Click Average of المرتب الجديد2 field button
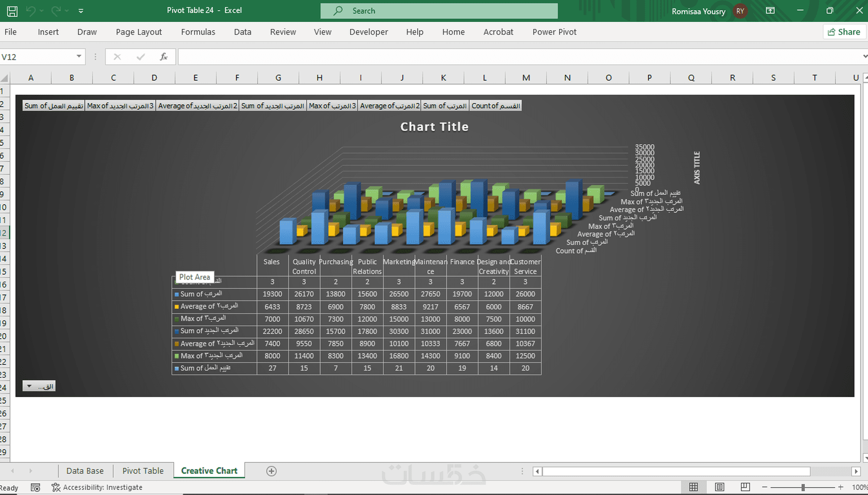The image size is (868, 495). click(198, 106)
